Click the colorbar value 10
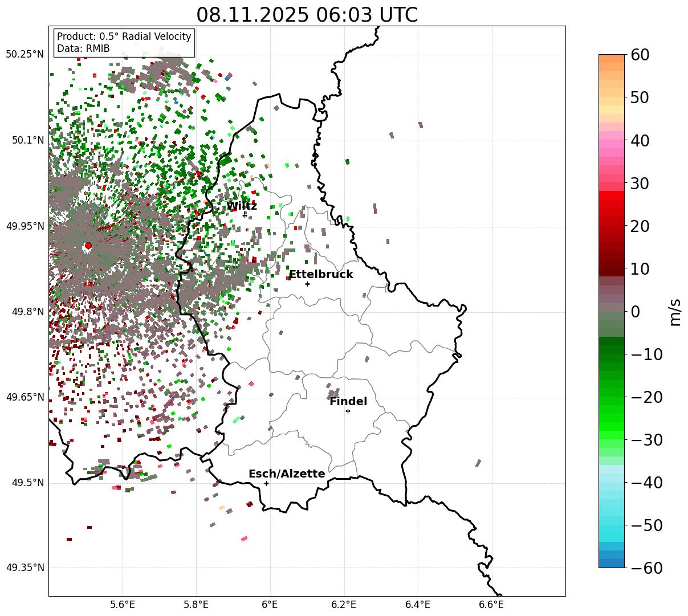 point(640,269)
